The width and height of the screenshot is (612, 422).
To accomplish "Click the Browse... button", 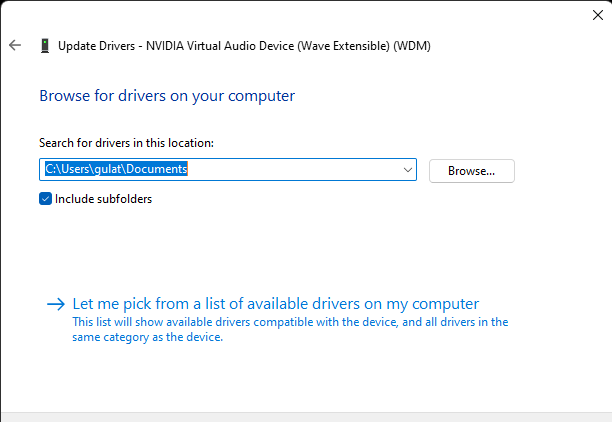I will [x=471, y=171].
